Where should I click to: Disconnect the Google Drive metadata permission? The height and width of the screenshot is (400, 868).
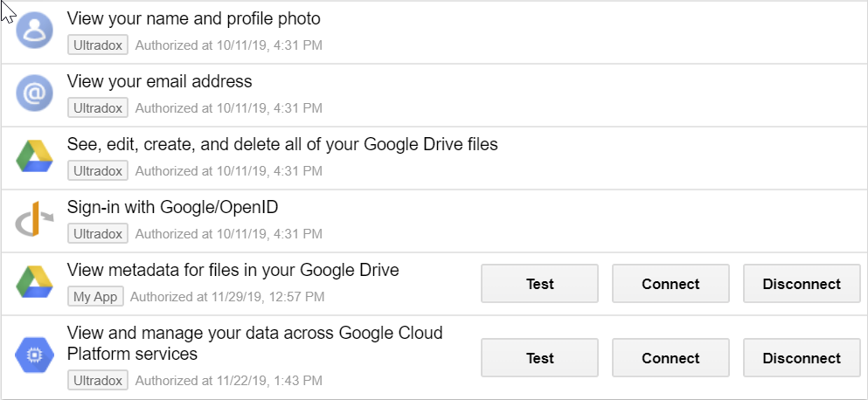tap(802, 284)
